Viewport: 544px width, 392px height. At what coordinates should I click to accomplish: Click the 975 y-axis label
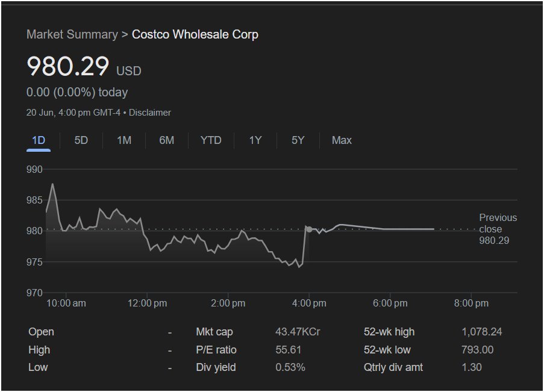[x=34, y=262]
